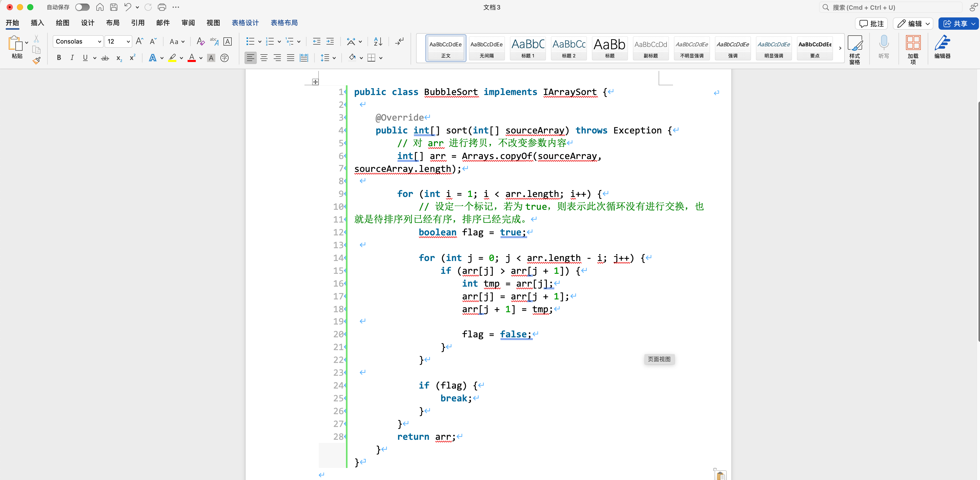
Task: Click the center align icon
Action: click(264, 58)
